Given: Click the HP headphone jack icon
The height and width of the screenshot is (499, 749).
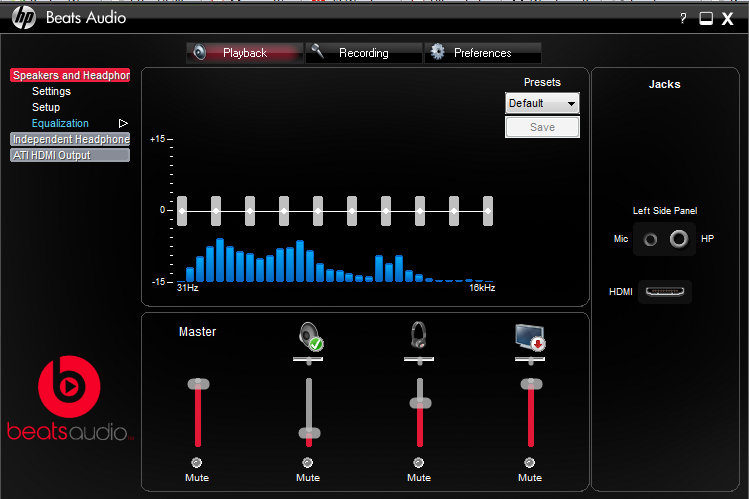Looking at the screenshot, I should tap(679, 239).
